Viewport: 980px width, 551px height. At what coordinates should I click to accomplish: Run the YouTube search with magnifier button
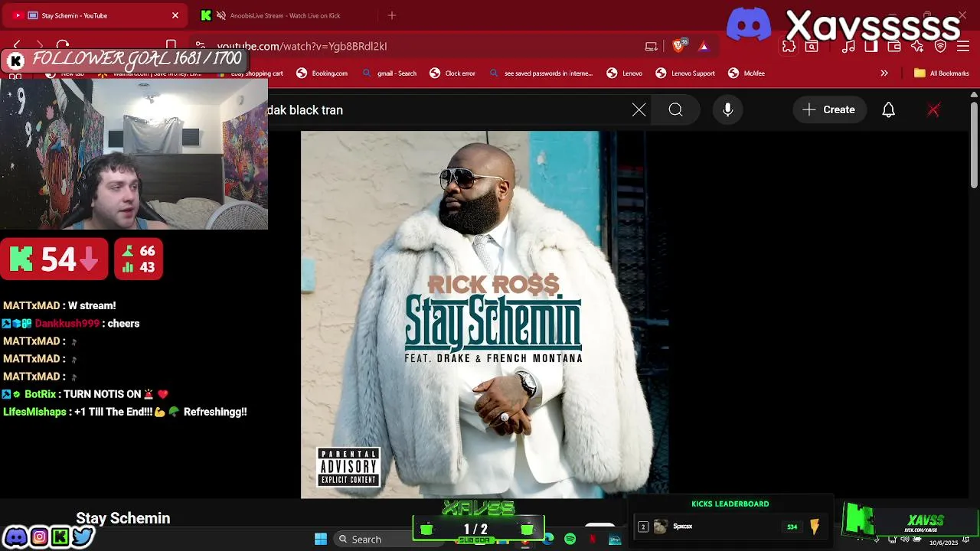pos(675,110)
